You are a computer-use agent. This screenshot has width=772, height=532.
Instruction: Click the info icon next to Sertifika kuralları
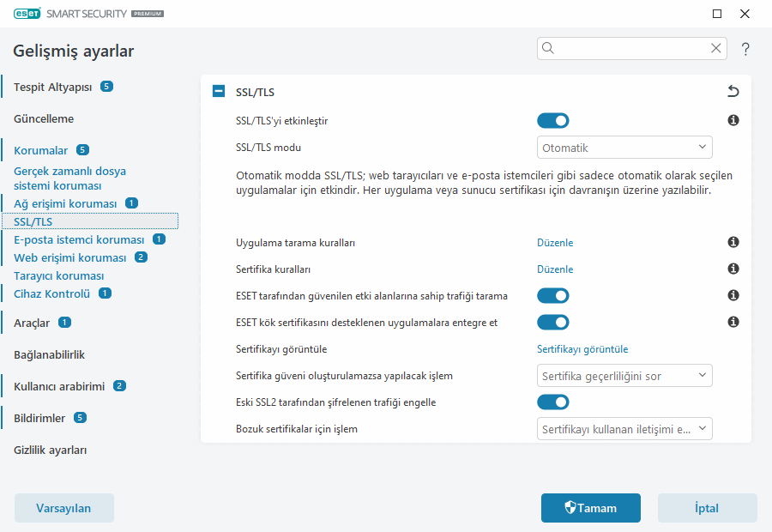click(x=733, y=269)
